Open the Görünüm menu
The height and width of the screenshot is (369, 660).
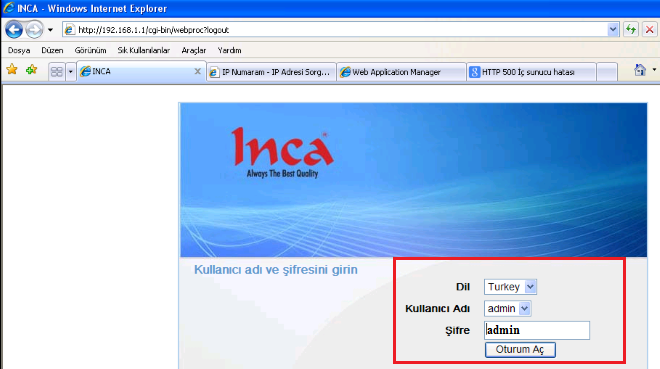coord(90,50)
